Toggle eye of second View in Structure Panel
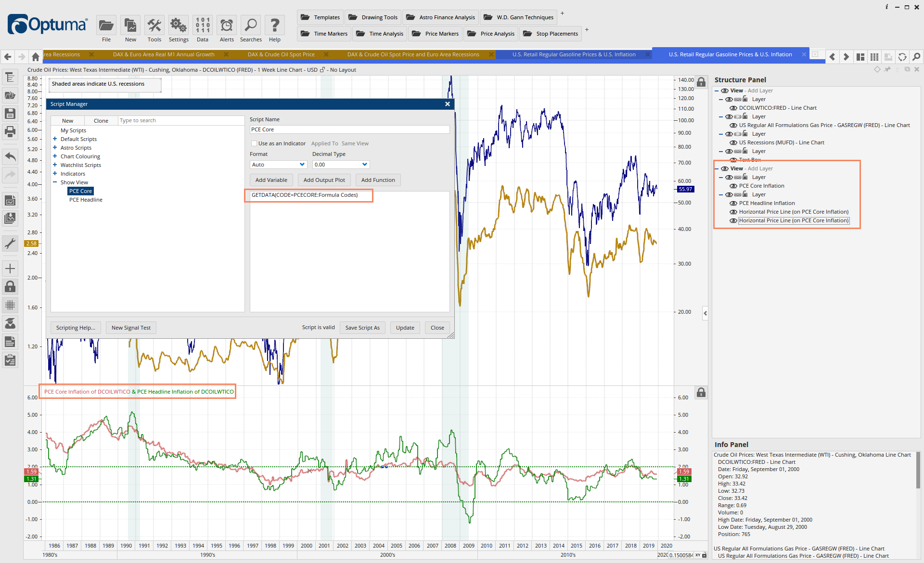The width and height of the screenshot is (924, 563). click(725, 168)
